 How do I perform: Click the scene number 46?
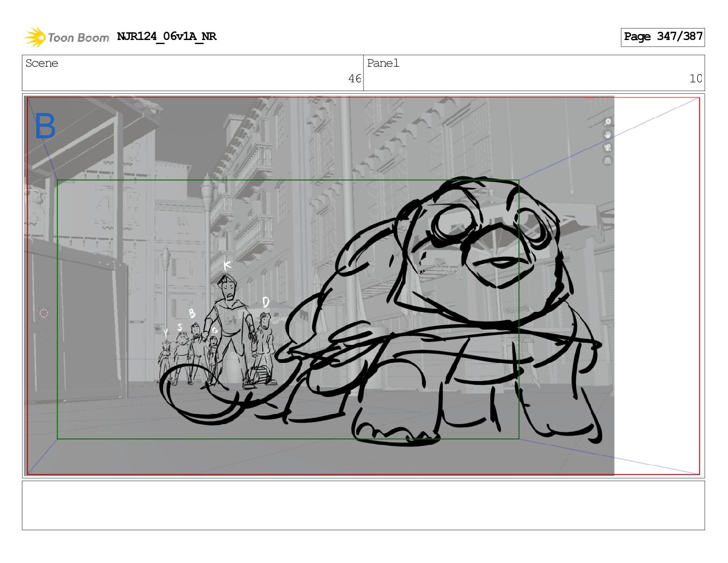pos(355,79)
